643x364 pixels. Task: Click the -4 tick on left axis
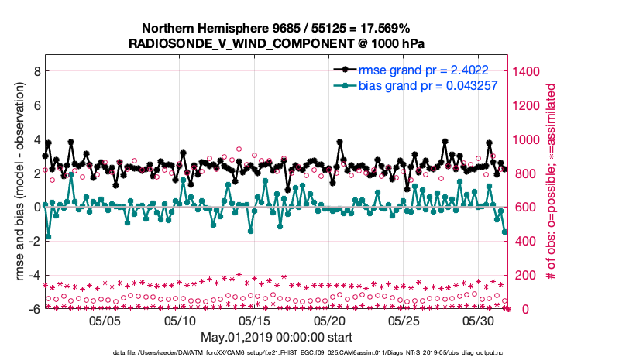(33, 275)
